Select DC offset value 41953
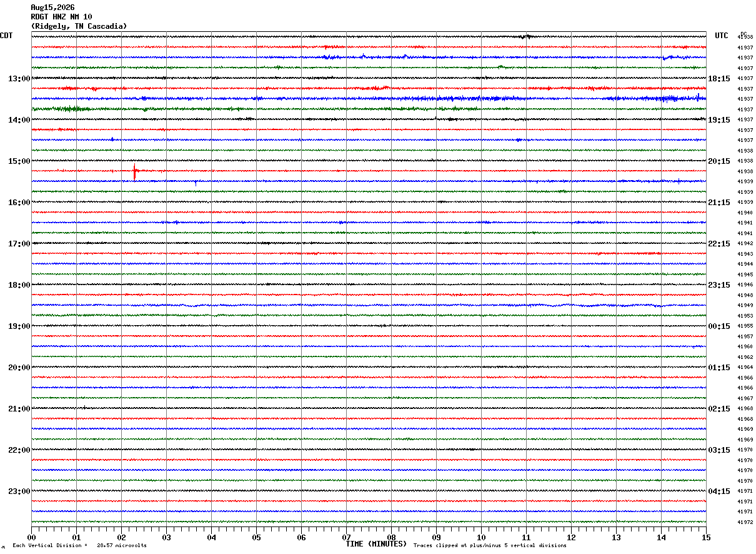 tap(745, 316)
